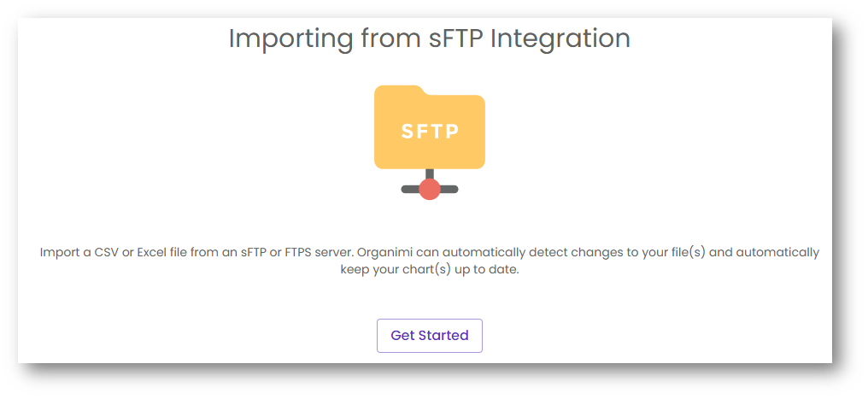Viewport: 868px width, 399px height.
Task: Click the 'keep your chart(s) up to date' line
Action: [429, 269]
